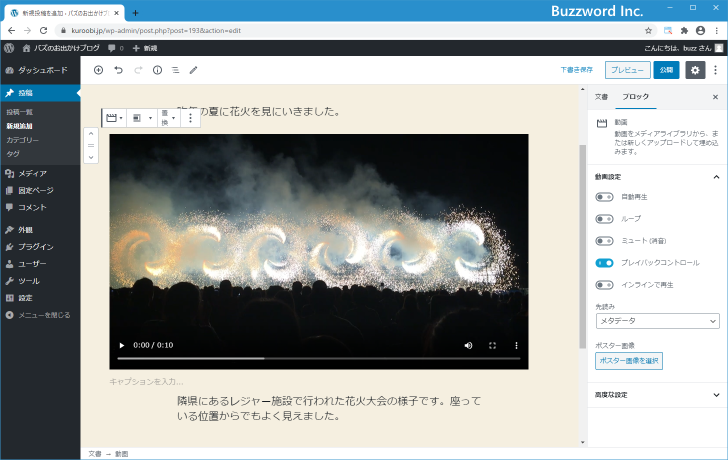Click the pencil tools icon
728x460 pixels.
tap(194, 70)
